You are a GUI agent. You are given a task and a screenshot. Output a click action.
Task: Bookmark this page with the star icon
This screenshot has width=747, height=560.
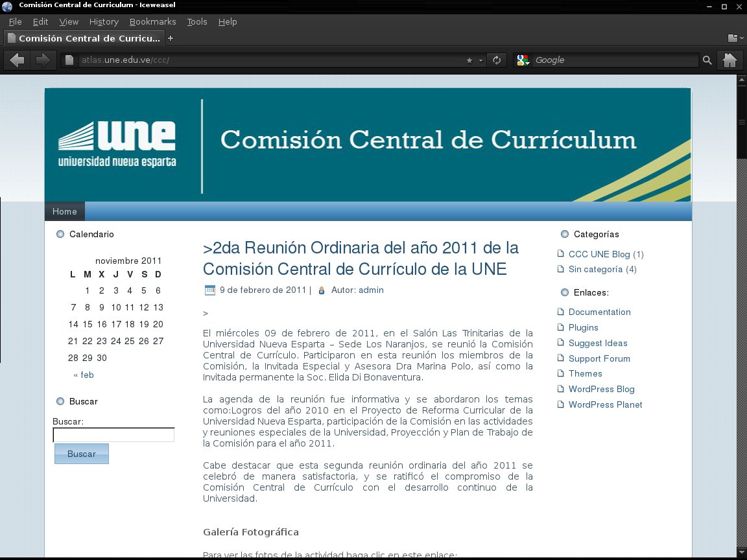469,60
